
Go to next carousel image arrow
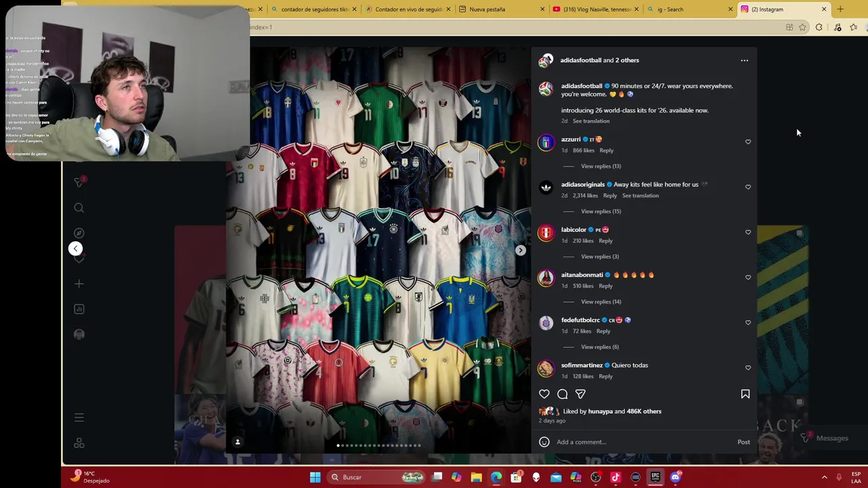click(x=520, y=250)
